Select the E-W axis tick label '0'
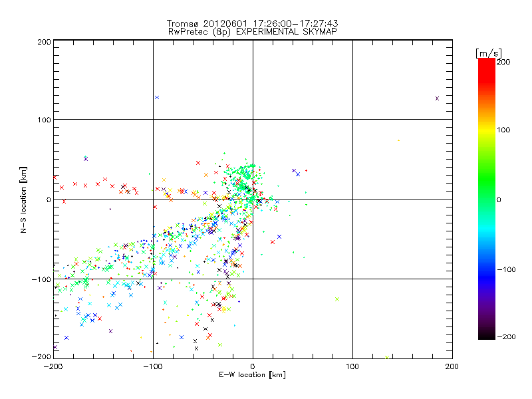Screen dimensions: 532x399 [253, 367]
